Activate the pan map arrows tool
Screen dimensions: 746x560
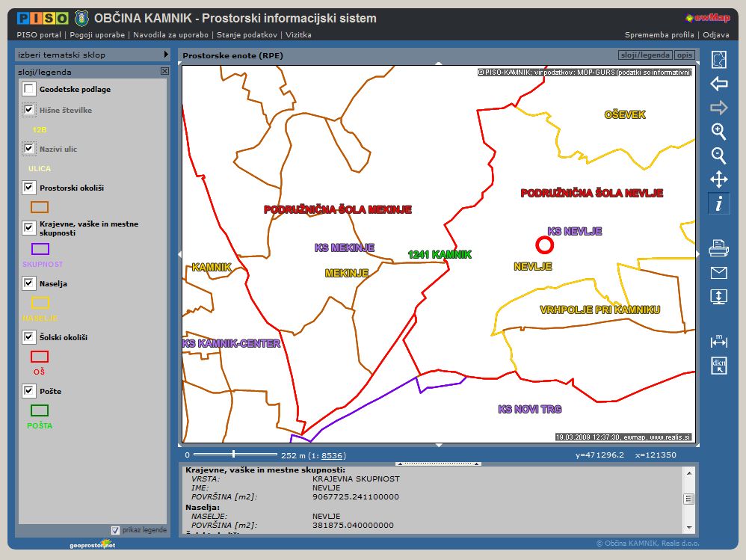(x=718, y=179)
